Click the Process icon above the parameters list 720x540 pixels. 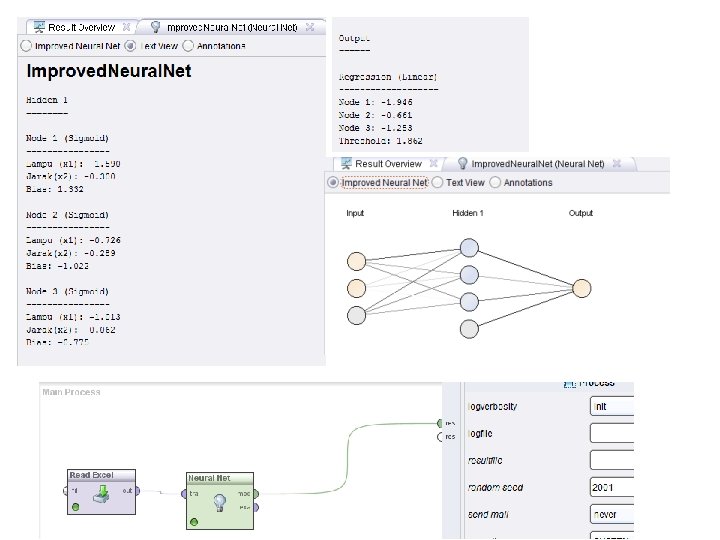[x=569, y=384]
